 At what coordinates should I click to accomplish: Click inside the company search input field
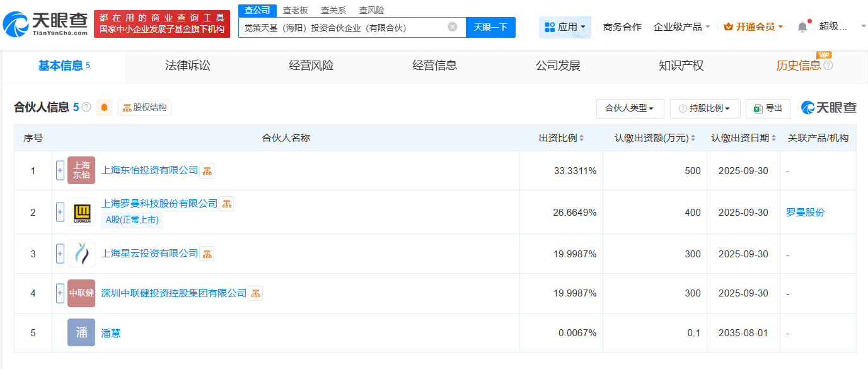347,27
